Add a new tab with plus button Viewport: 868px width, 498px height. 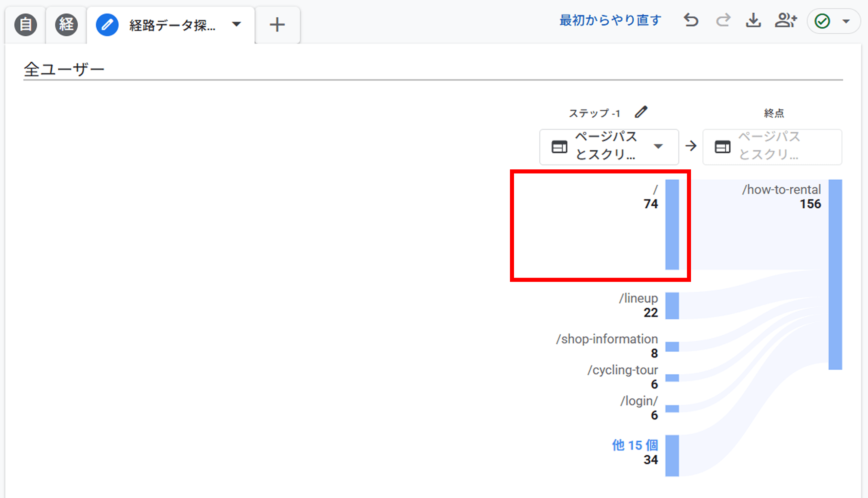(x=277, y=25)
